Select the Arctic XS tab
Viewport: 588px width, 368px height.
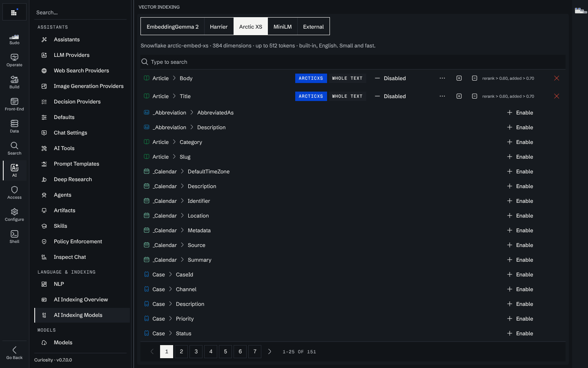tap(251, 27)
